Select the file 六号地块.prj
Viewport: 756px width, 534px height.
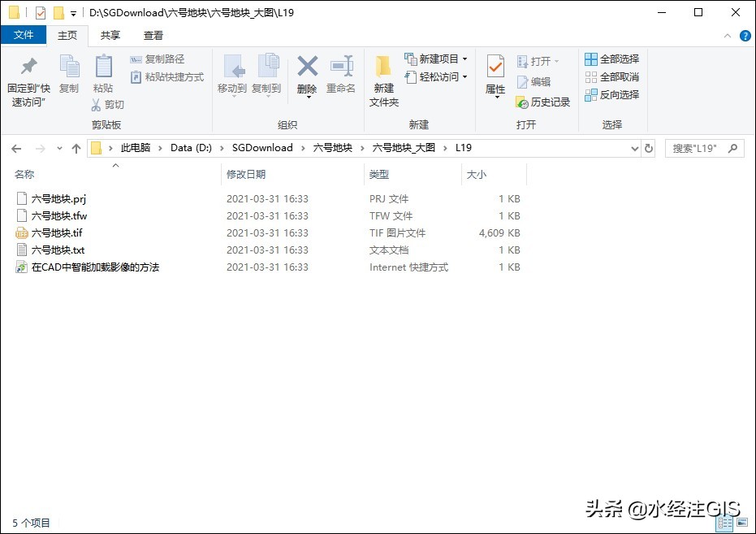pos(58,199)
